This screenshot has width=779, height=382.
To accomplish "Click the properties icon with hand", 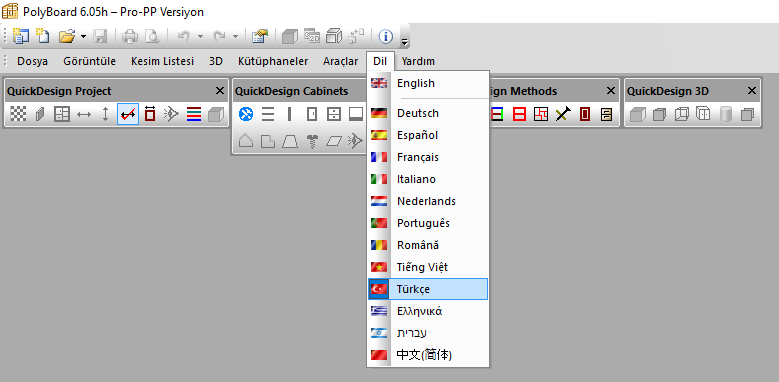I will point(259,36).
